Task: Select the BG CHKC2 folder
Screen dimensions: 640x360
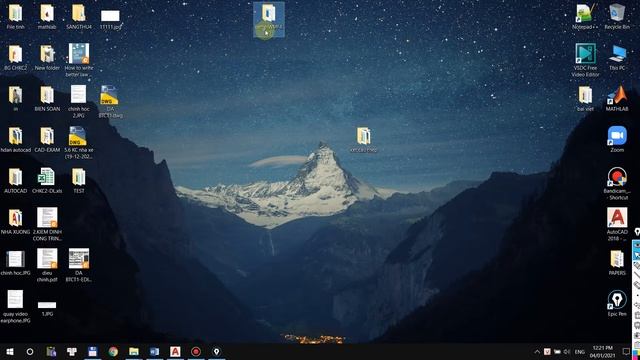Action: [x=16, y=58]
